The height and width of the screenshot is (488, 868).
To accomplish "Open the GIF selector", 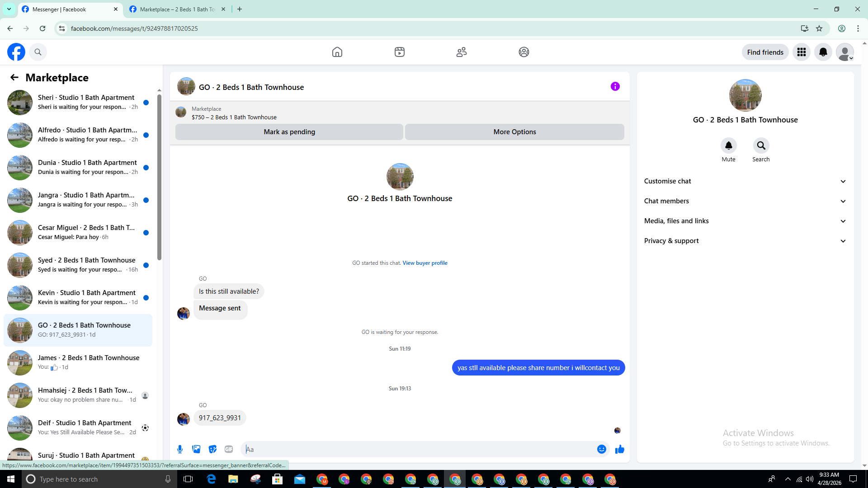I will point(229,449).
